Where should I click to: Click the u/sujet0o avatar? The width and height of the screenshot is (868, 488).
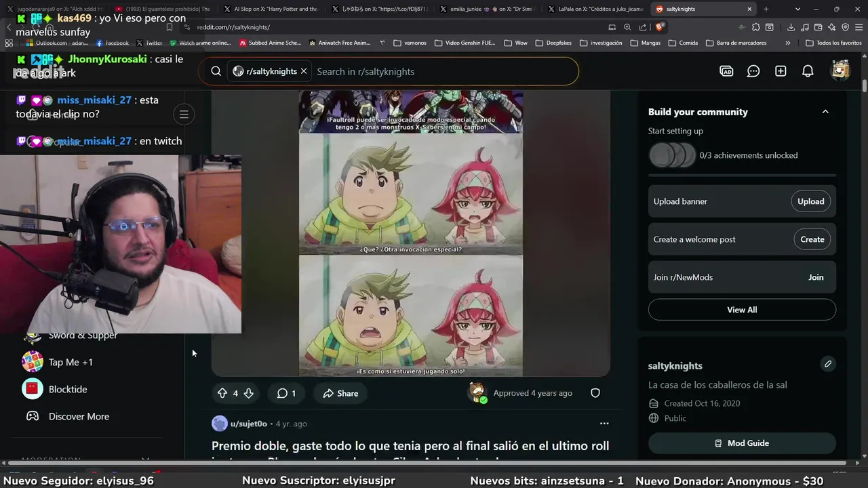coord(220,424)
